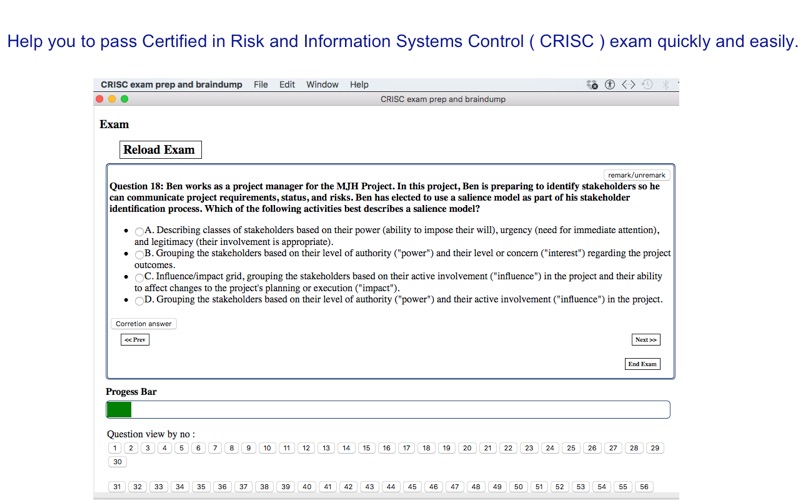Open the Dropbox menu bar icon

[592, 85]
